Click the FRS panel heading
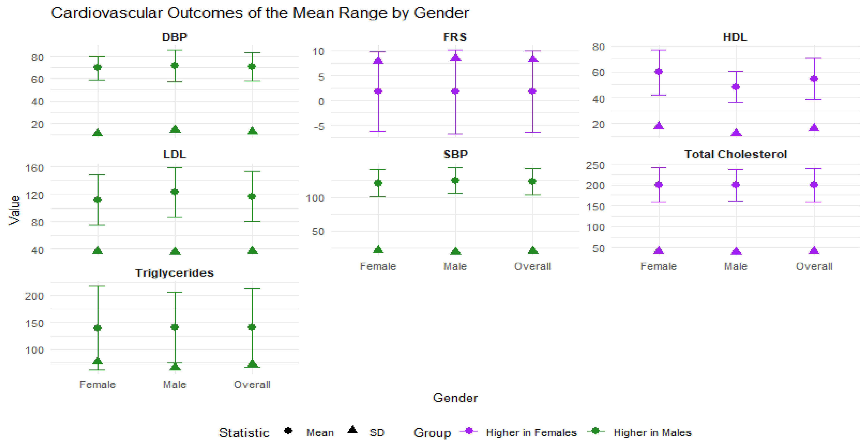Screen dimensions: 868x445 (x=455, y=37)
